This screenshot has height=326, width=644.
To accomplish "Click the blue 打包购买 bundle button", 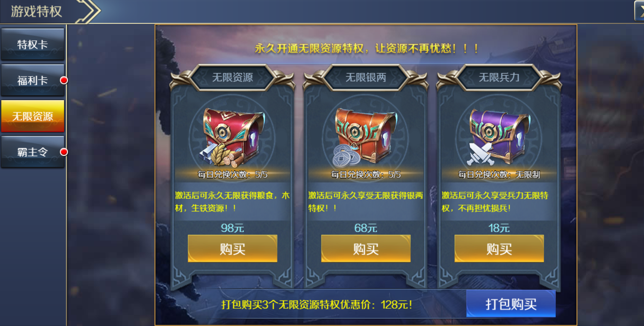I will (511, 304).
